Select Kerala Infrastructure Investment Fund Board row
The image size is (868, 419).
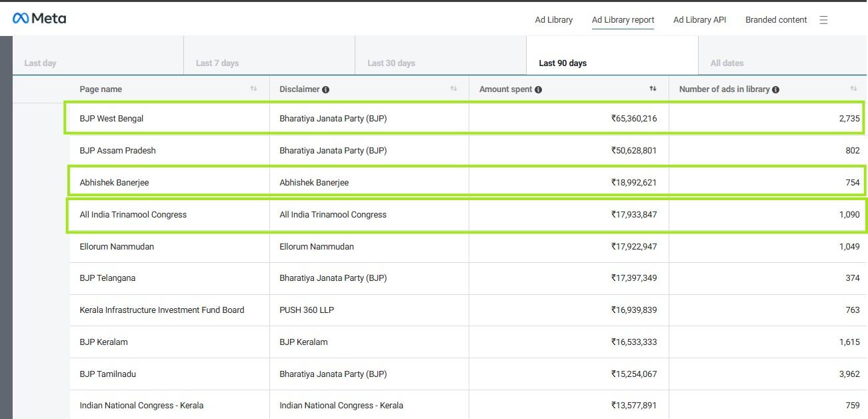click(x=161, y=310)
